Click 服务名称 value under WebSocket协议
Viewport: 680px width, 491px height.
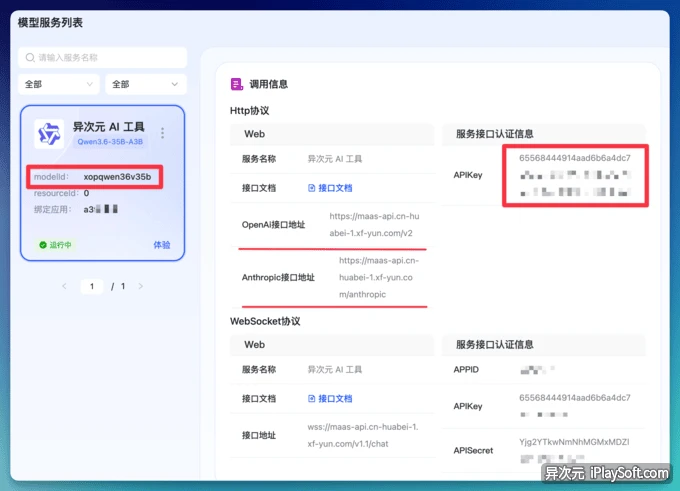click(335, 370)
